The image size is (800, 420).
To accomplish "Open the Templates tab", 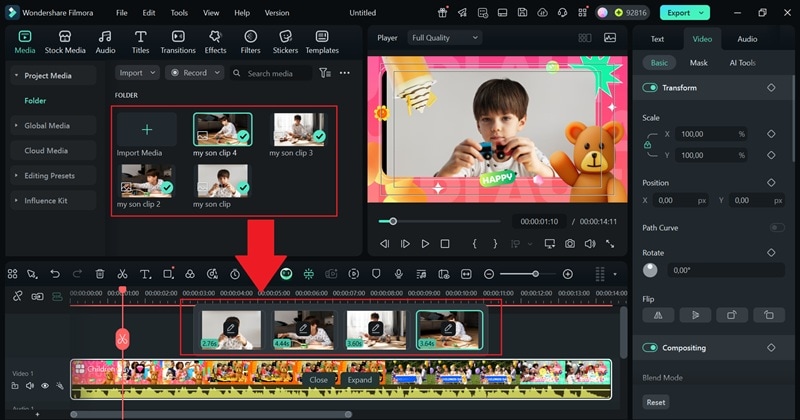I will click(322, 42).
